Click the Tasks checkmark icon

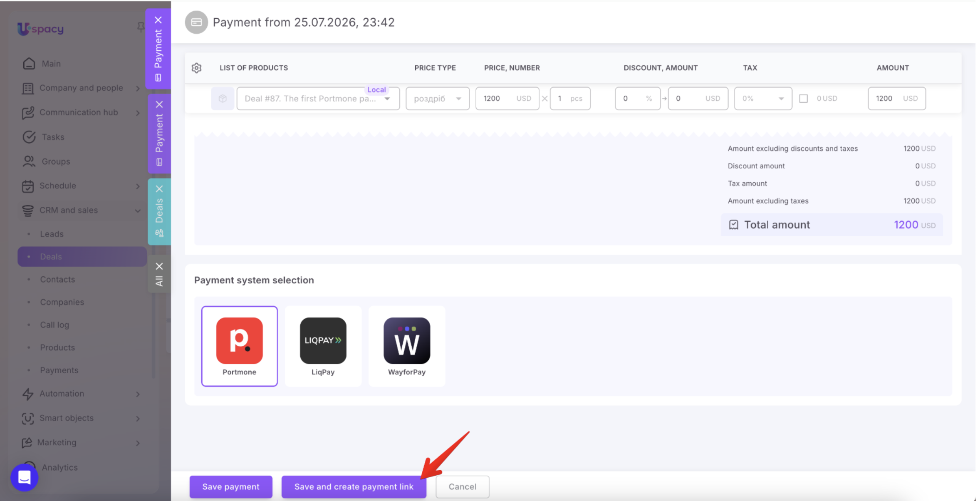29,137
